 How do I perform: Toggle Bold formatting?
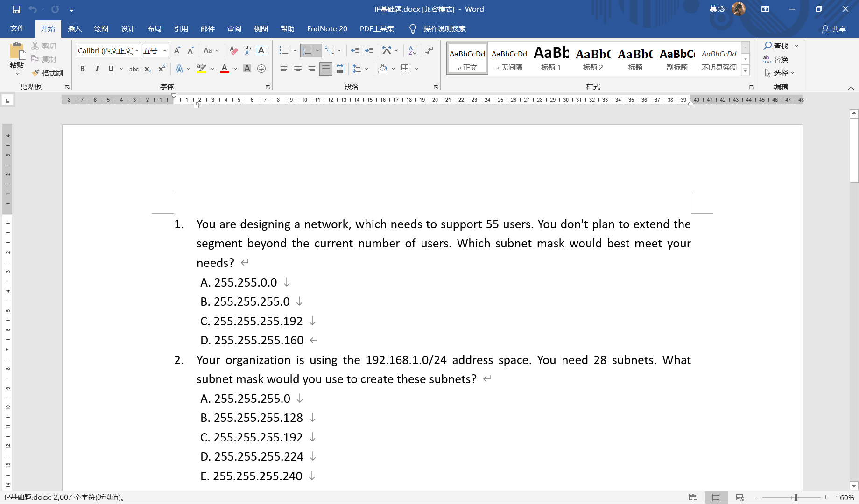pyautogui.click(x=83, y=69)
